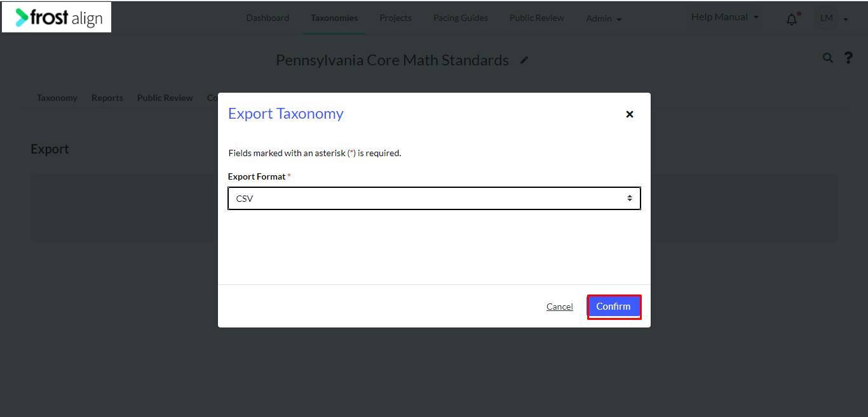Open the Reports sub-tab
The height and width of the screenshot is (417, 868).
[107, 98]
